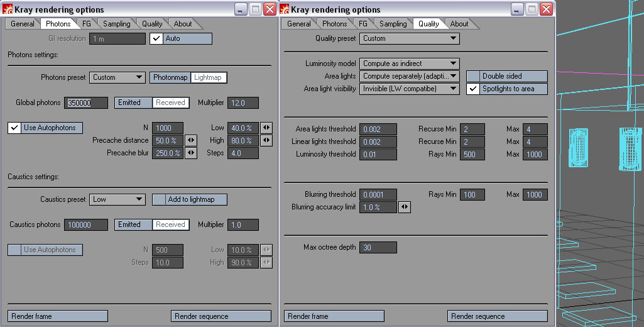Open the Quality preset dropdown
This screenshot has width=644, height=327.
pos(410,38)
